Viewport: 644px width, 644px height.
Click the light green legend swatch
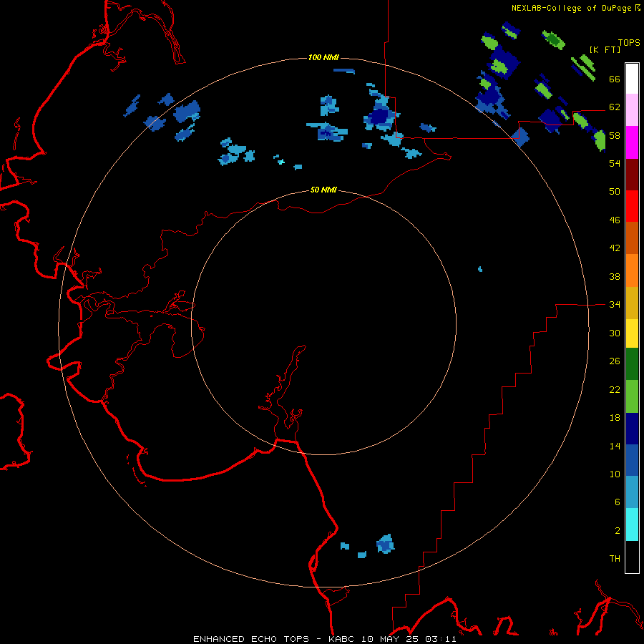pos(632,396)
